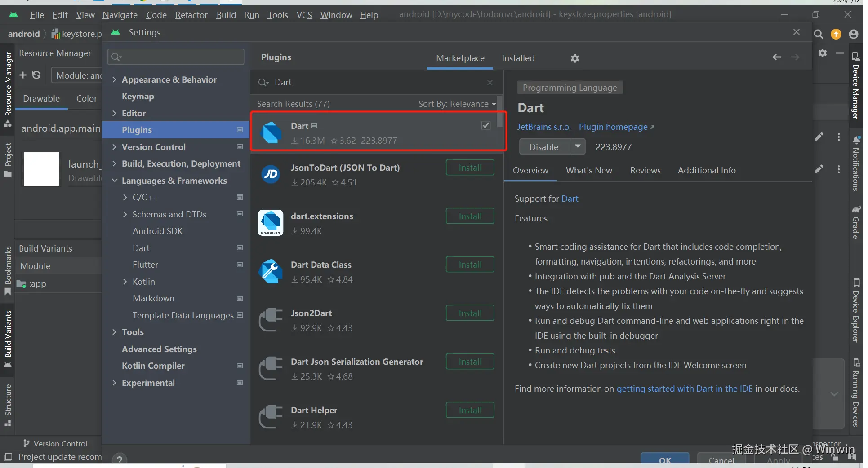Click the JsonToDart plugin logo

coord(271,174)
